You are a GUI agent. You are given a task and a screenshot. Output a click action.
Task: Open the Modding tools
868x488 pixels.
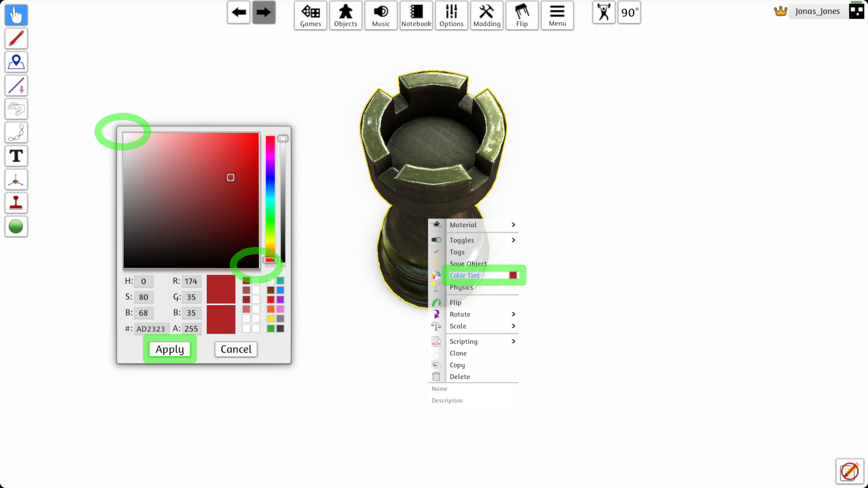(x=487, y=15)
